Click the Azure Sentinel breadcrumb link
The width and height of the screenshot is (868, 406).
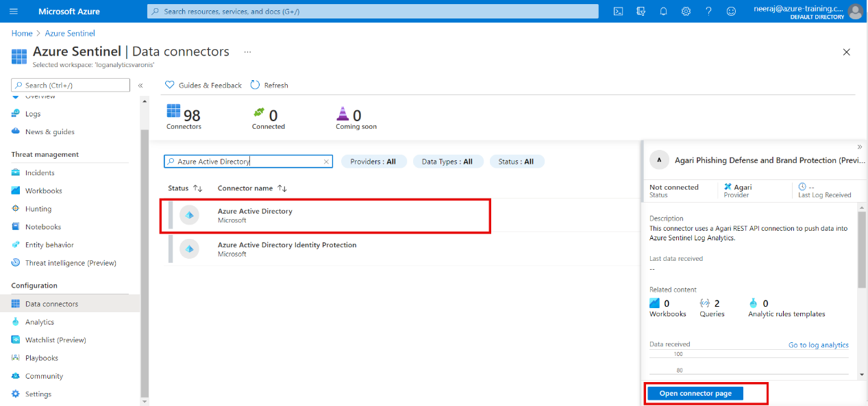pyautogui.click(x=70, y=33)
